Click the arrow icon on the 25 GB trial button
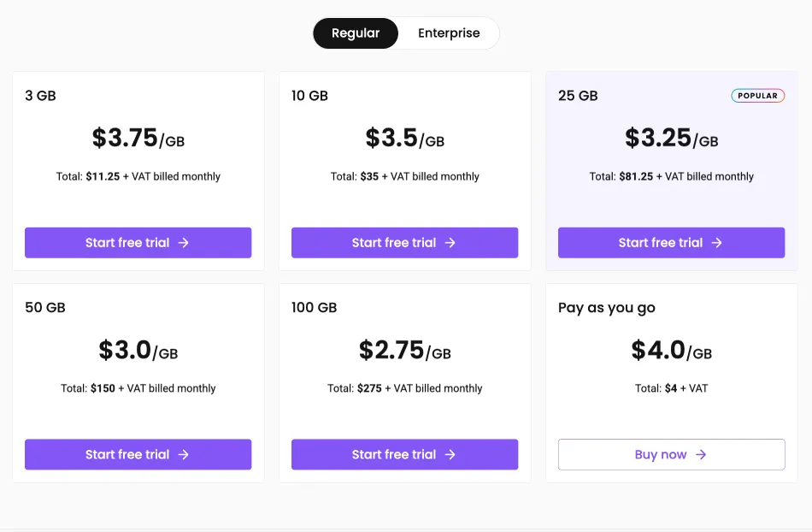The image size is (812, 532). click(717, 242)
